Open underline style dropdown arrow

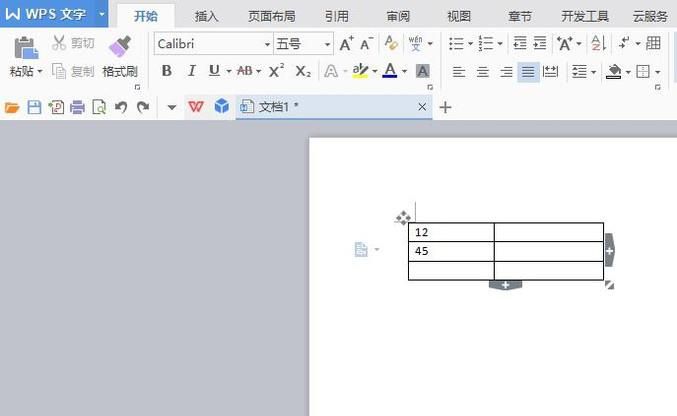(x=228, y=71)
